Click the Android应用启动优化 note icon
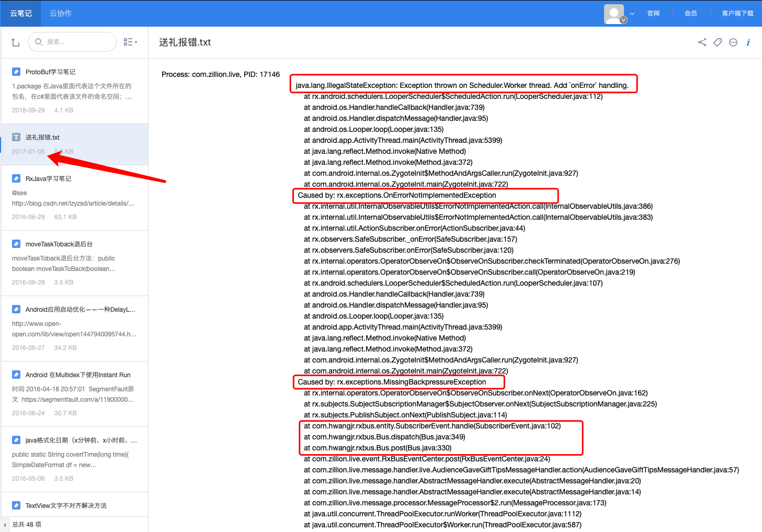 tap(16, 309)
